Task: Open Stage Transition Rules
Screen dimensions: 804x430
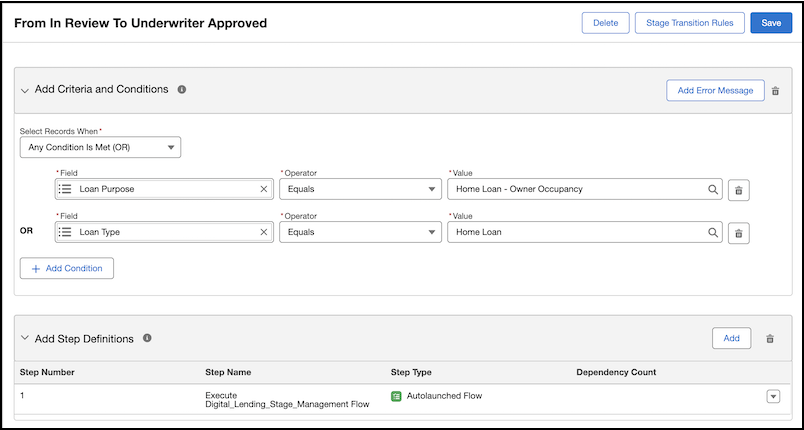Action: pos(690,23)
